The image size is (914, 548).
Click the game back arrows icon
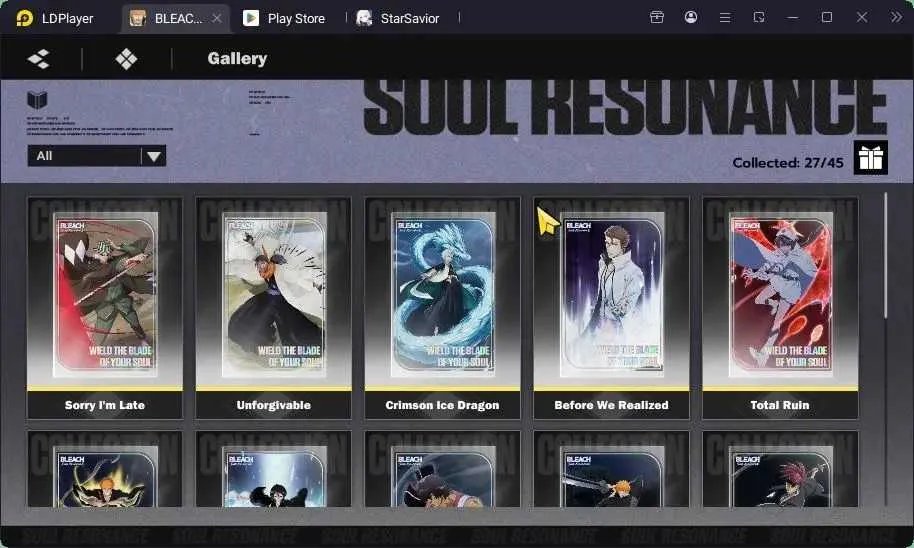[38, 59]
